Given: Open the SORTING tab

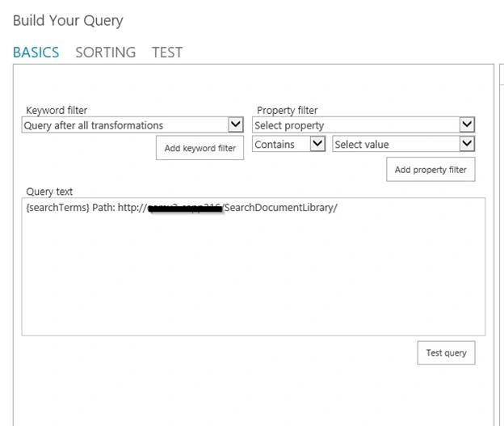Looking at the screenshot, I should pos(106,53).
